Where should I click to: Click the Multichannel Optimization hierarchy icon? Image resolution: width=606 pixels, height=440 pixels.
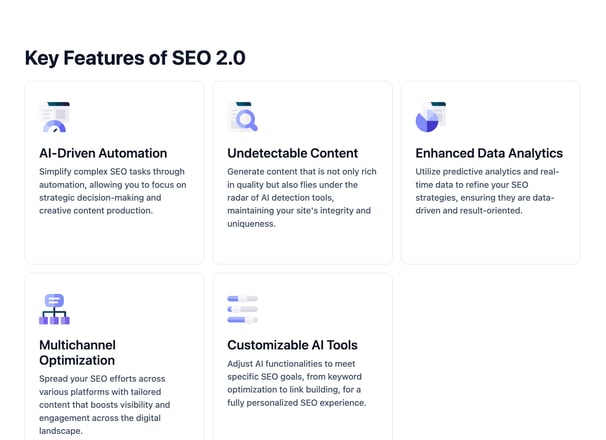[x=54, y=309]
